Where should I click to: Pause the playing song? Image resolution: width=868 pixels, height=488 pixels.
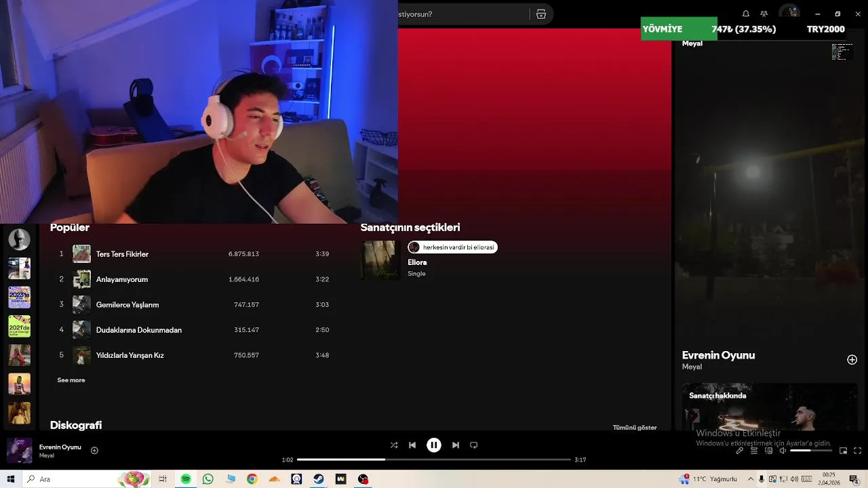point(434,445)
